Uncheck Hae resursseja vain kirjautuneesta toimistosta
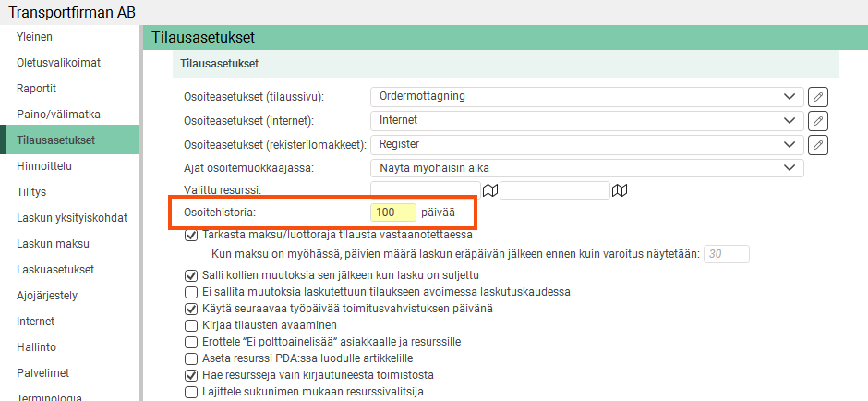 (x=191, y=375)
